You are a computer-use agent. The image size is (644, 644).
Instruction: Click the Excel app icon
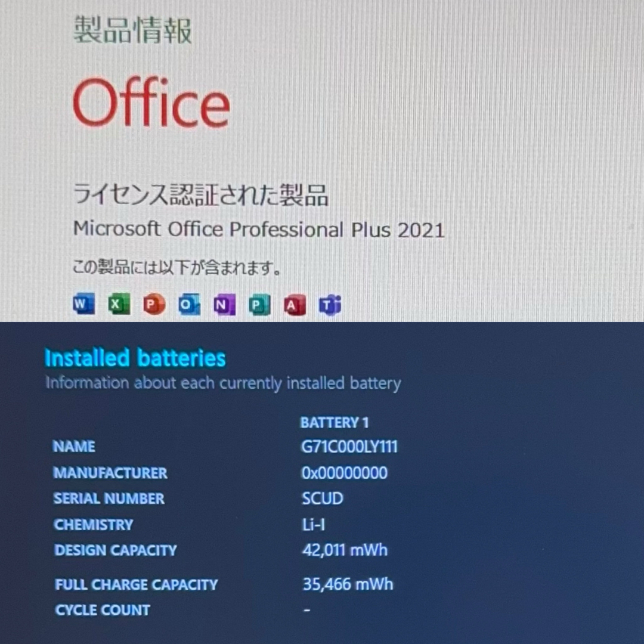[119, 304]
